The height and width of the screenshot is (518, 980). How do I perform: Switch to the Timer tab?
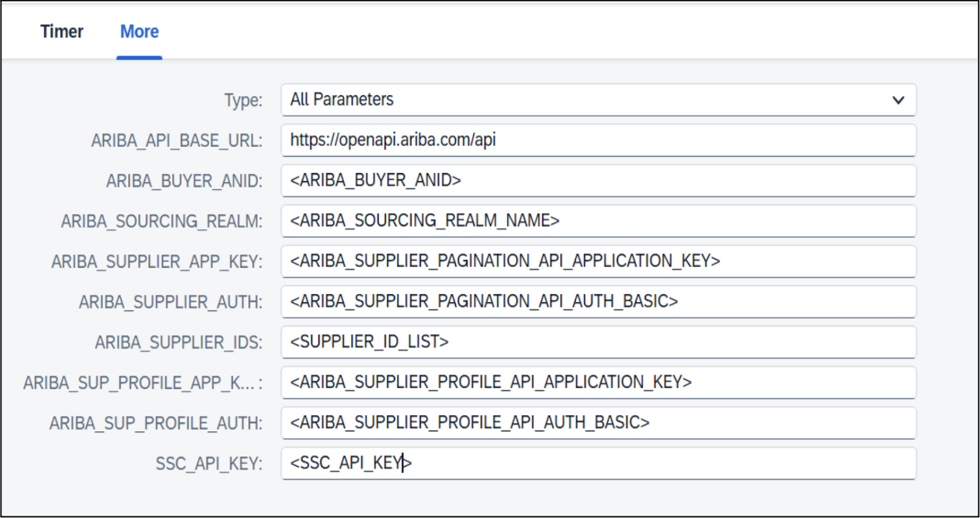pyautogui.click(x=61, y=32)
